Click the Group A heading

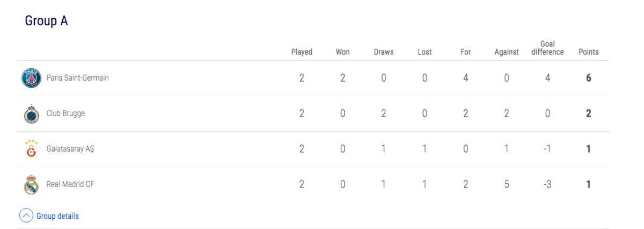coord(47,22)
